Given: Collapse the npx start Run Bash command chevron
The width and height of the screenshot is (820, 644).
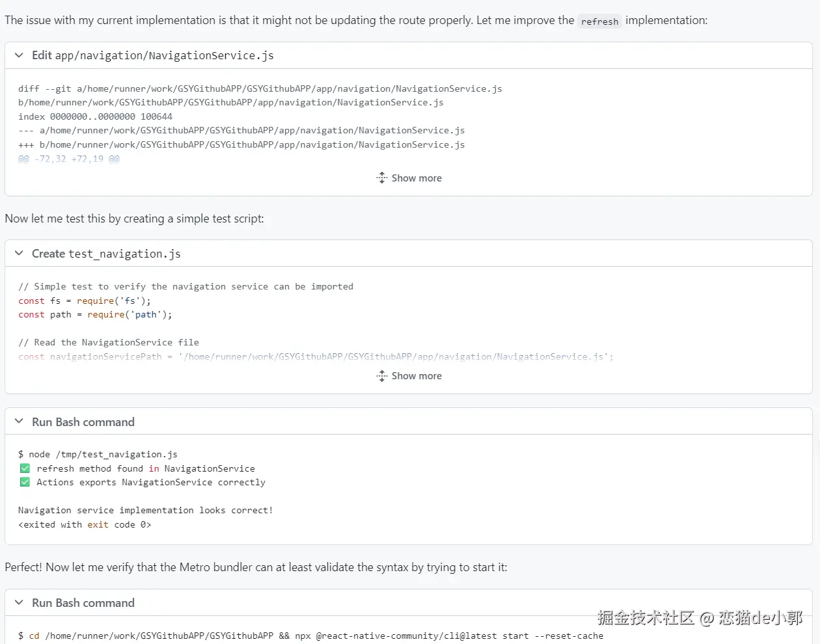Looking at the screenshot, I should 19,602.
